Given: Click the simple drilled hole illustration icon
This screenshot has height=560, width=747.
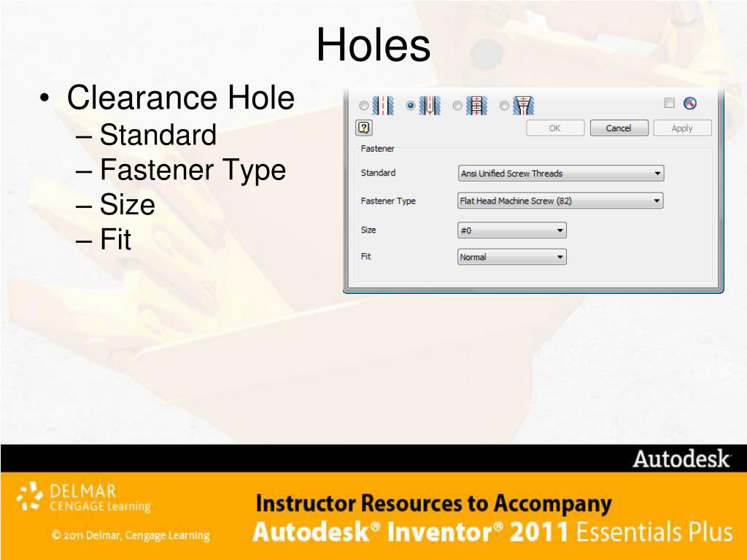Looking at the screenshot, I should click(x=383, y=105).
